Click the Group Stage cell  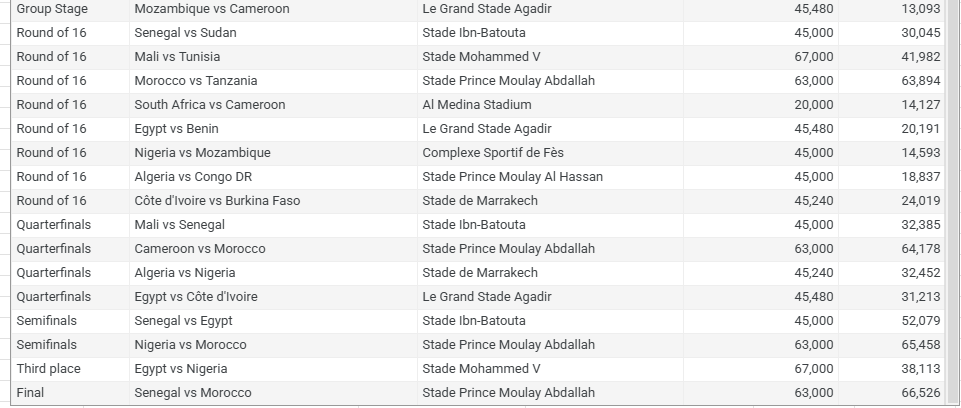(x=52, y=9)
